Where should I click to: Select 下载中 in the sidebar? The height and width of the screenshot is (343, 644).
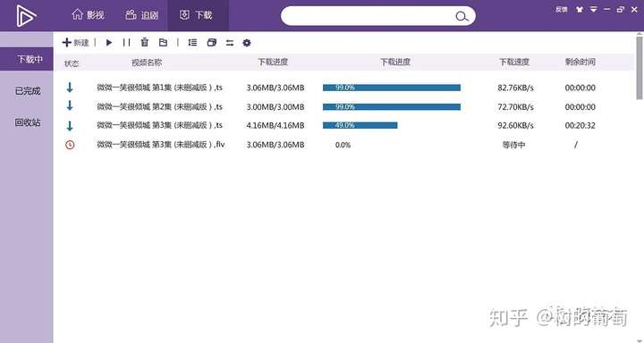27,59
